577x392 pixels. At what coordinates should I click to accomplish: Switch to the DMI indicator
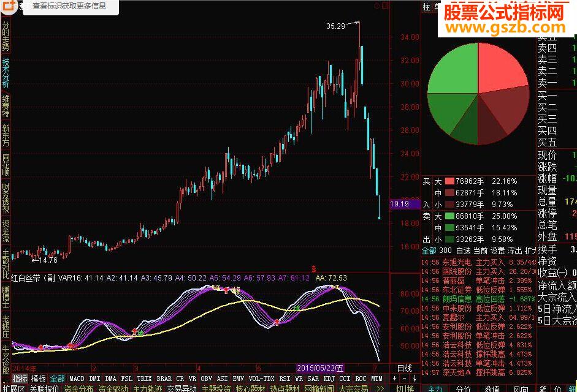click(94, 379)
